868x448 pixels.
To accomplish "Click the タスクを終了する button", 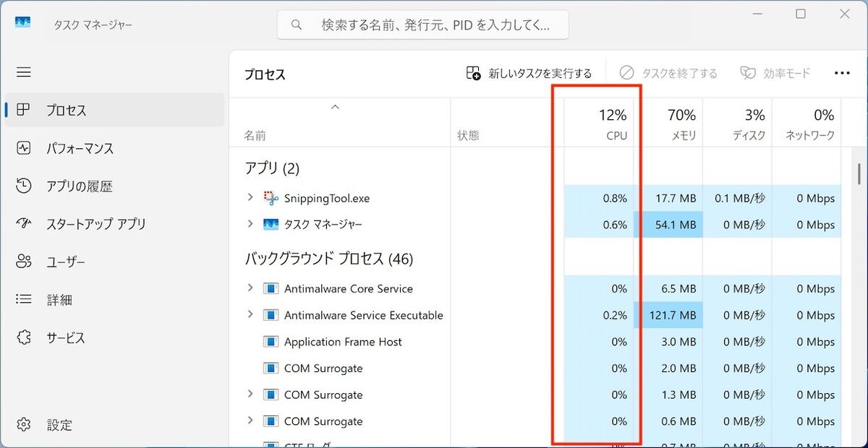I will pyautogui.click(x=668, y=73).
